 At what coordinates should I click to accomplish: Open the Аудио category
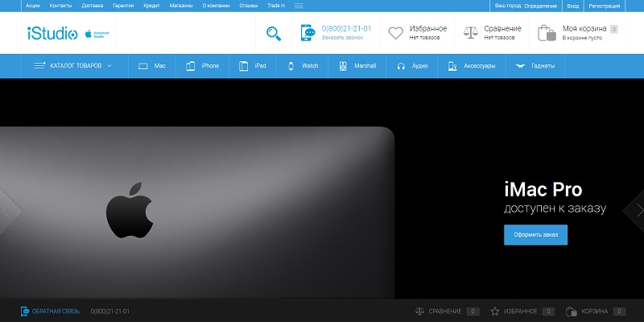point(419,66)
